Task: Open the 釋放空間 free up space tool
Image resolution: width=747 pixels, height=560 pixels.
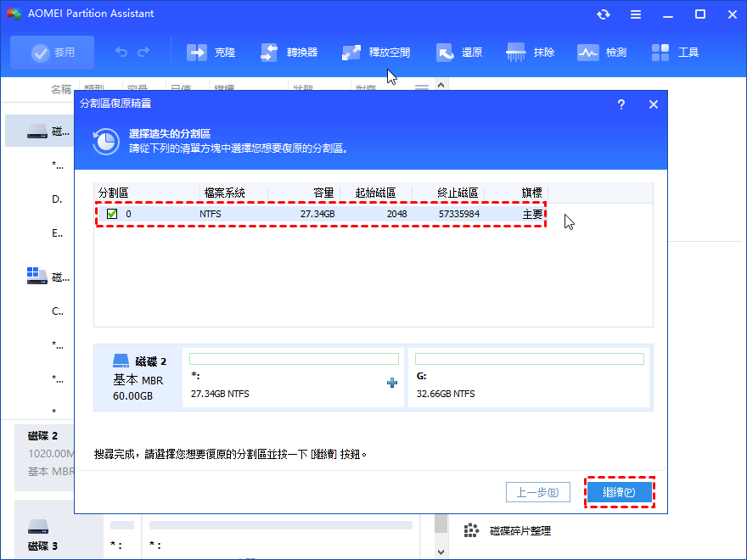Action: (x=376, y=53)
